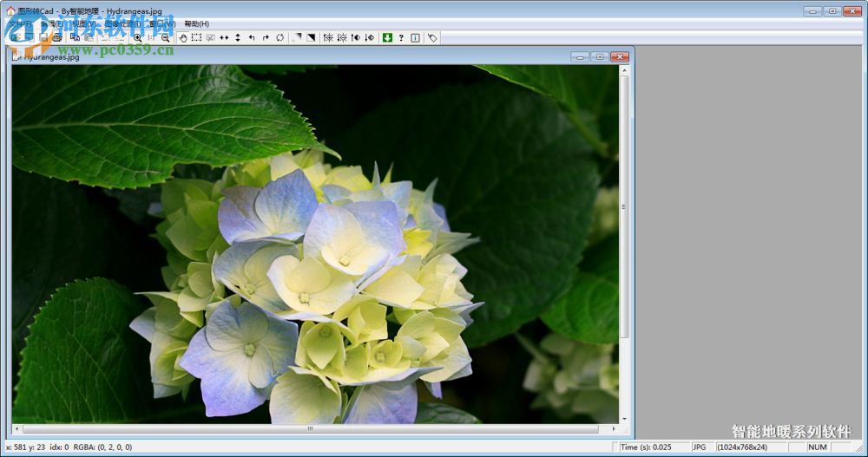Open the 图像处理 image processing menu

coord(122,23)
